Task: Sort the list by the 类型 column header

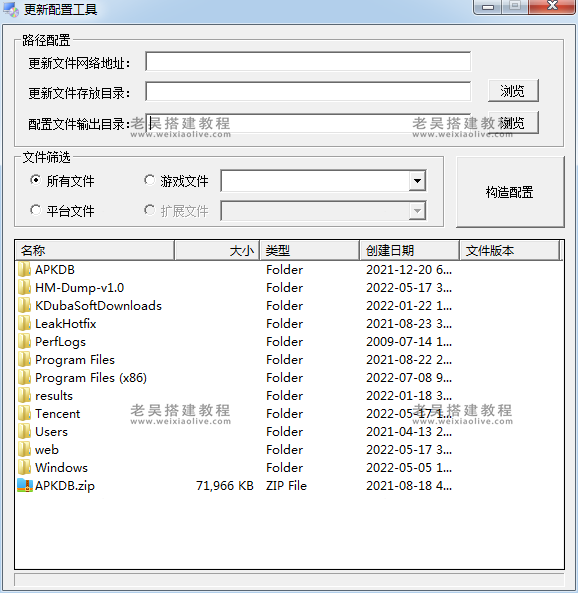Action: 310,250
